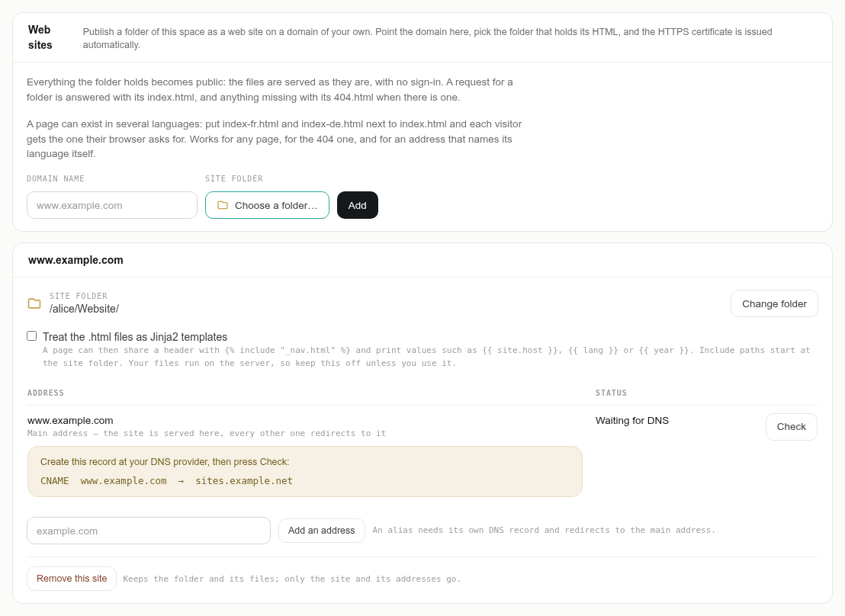Image resolution: width=845 pixels, height=616 pixels.
Task: Click the Change folder button
Action: [x=774, y=304]
